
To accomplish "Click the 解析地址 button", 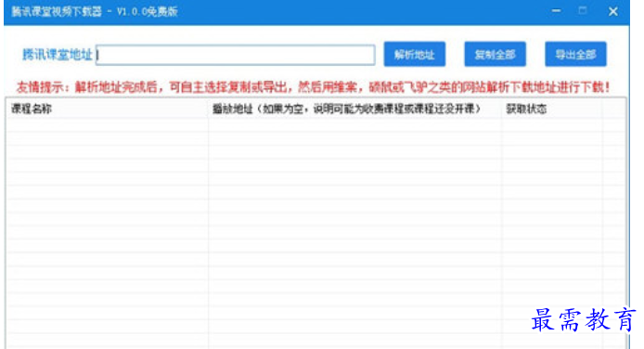I will click(x=415, y=54).
